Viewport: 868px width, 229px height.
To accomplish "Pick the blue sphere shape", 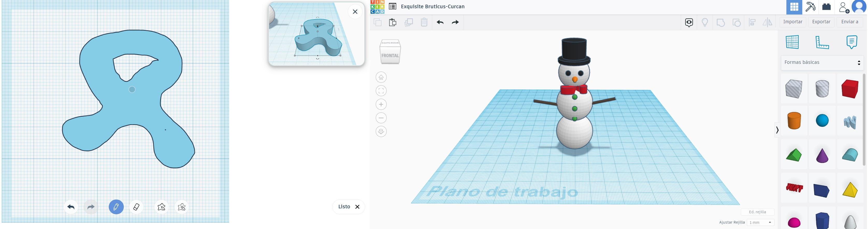I will tap(822, 121).
